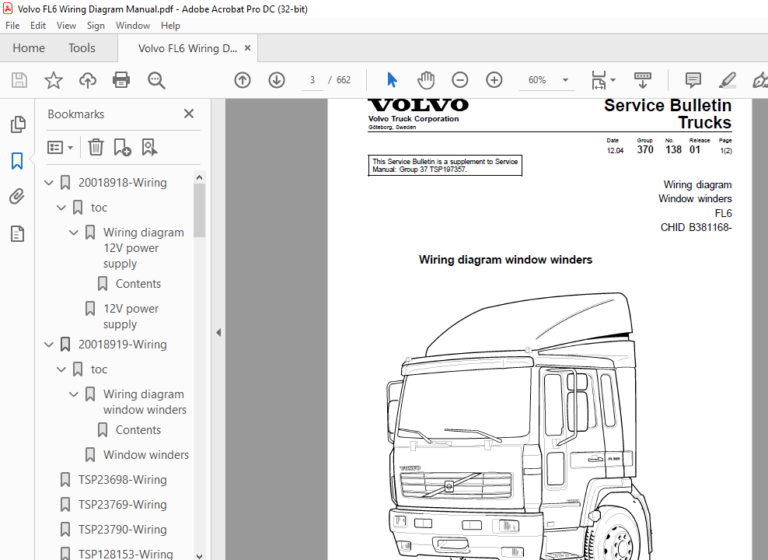Collapse the navigation pane arrow
The height and width of the screenshot is (560, 768).
click(x=218, y=333)
